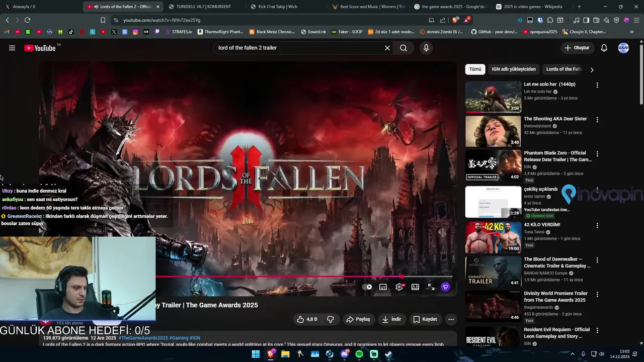
Task: Bookmark this page in address bar
Action: pos(103,20)
